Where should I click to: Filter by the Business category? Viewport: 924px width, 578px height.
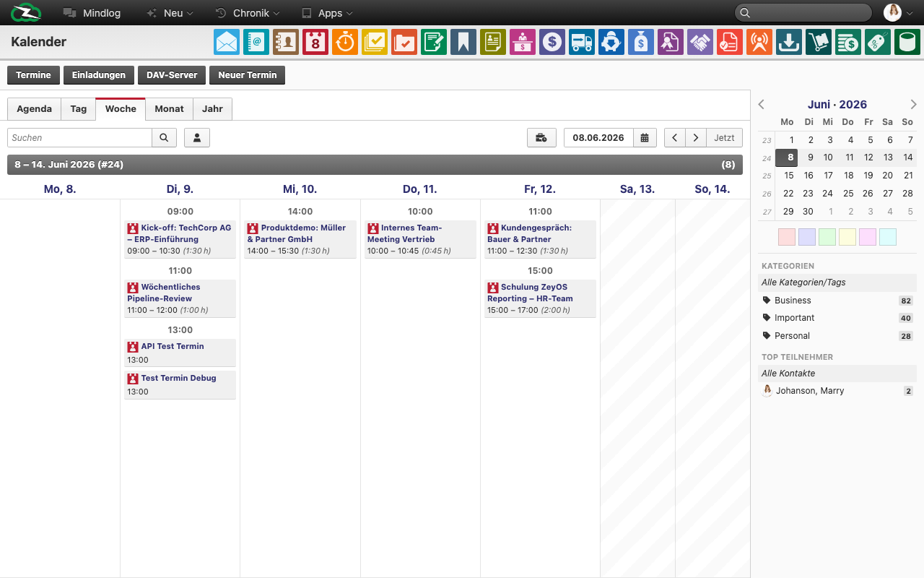pos(837,301)
